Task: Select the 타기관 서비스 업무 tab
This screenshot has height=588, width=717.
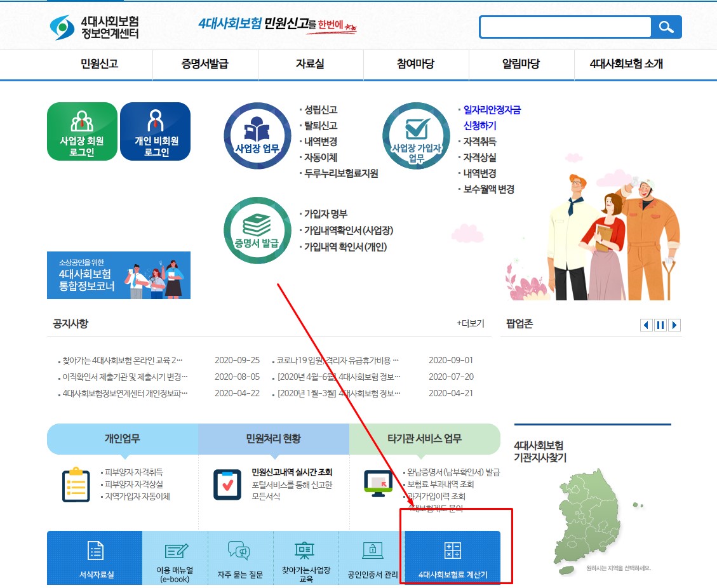Action: pyautogui.click(x=425, y=439)
